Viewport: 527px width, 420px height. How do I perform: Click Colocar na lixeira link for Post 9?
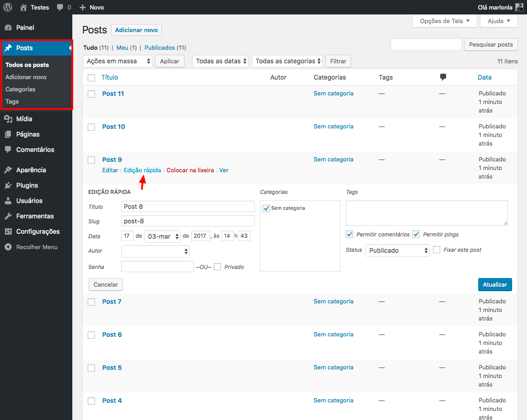tap(190, 170)
